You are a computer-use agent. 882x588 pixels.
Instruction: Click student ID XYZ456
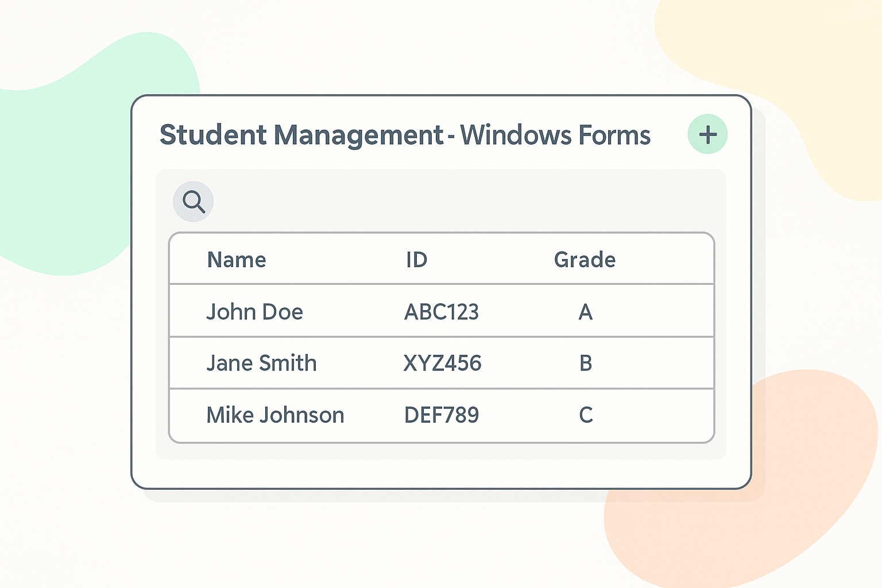pos(442,363)
